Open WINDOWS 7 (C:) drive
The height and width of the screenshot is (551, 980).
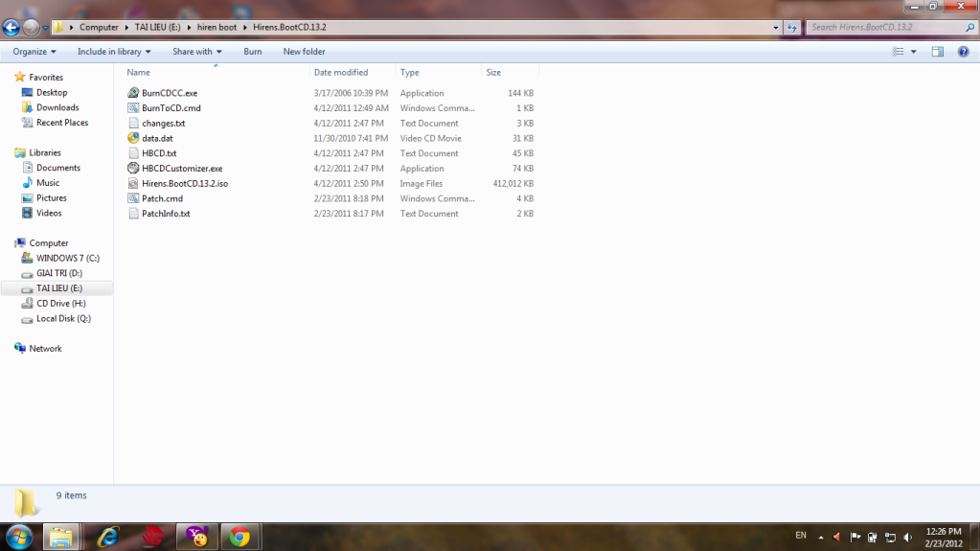pyautogui.click(x=67, y=258)
